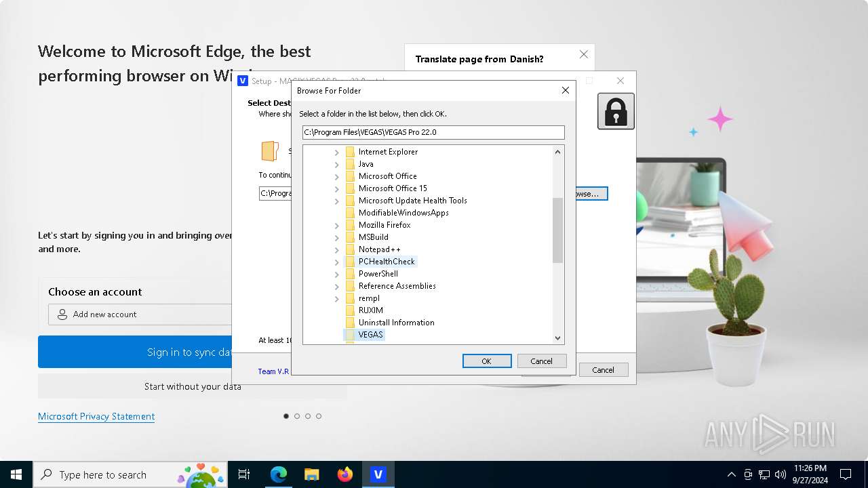Open the Microsoft Privacy Statement link
This screenshot has width=868, height=488.
coord(96,416)
